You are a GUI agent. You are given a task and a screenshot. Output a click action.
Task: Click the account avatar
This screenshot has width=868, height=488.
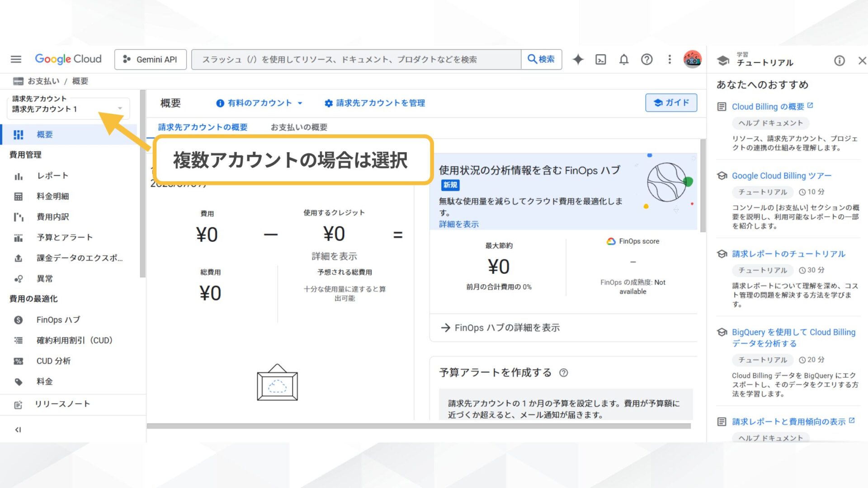(x=691, y=59)
